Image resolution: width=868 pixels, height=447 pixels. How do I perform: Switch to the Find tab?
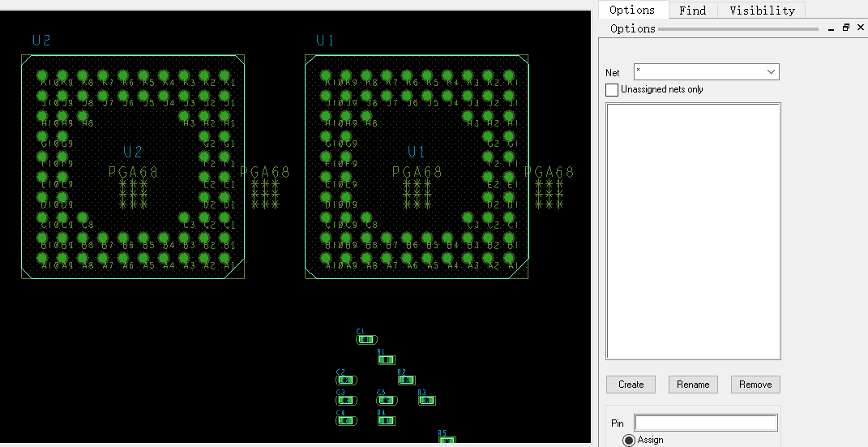coord(692,10)
